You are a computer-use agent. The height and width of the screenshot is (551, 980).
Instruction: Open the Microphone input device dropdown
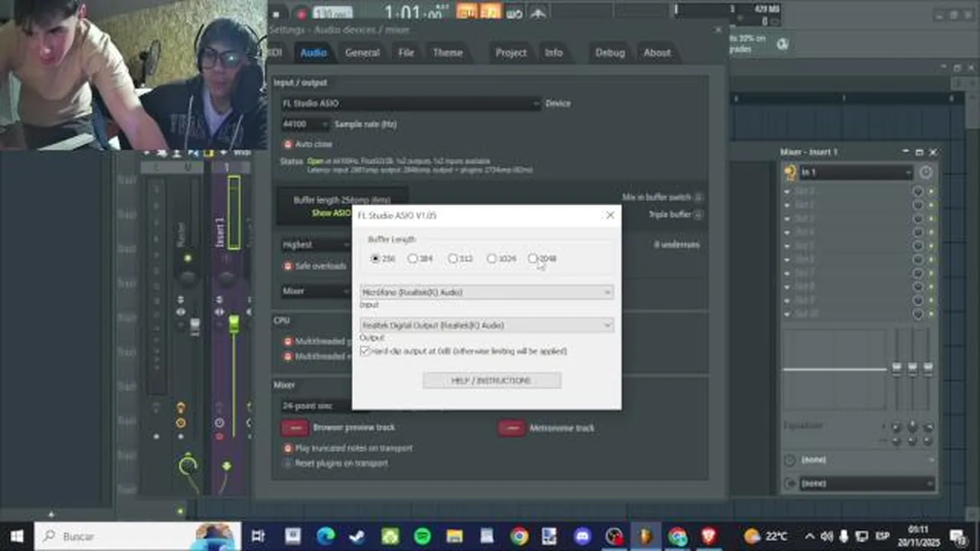click(x=487, y=292)
